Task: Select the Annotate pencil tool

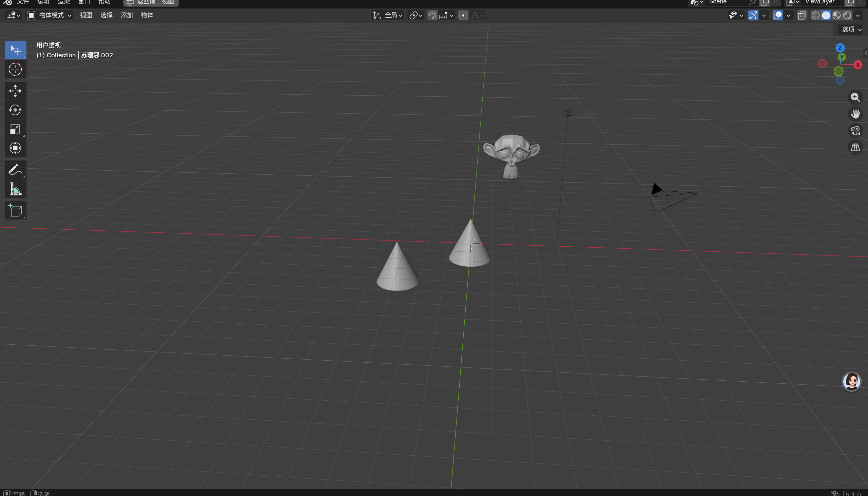Action: click(15, 170)
